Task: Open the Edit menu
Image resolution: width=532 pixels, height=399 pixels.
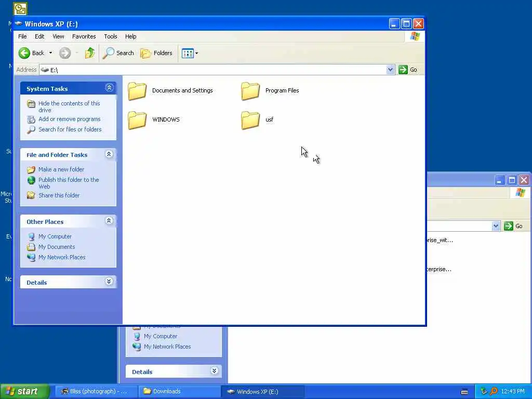Action: tap(39, 36)
